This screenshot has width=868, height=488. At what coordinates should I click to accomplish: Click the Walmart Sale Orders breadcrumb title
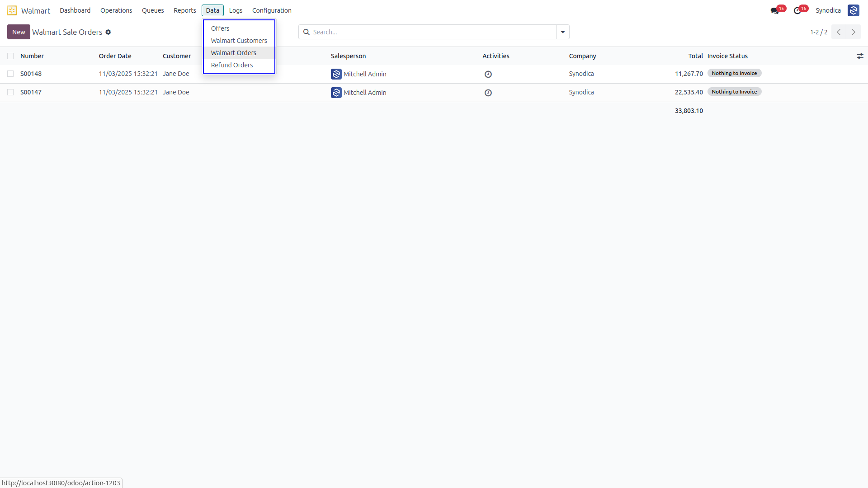[67, 32]
